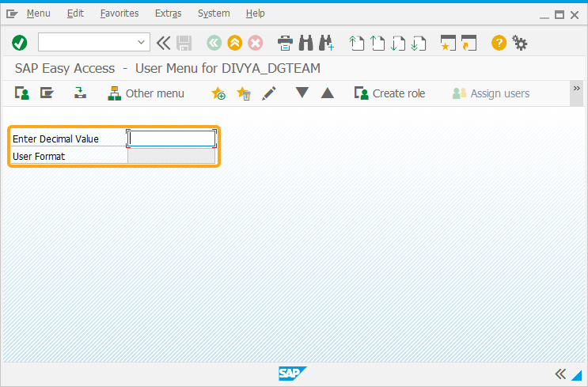Close the SAP window
588x387 pixels.
(x=575, y=15)
